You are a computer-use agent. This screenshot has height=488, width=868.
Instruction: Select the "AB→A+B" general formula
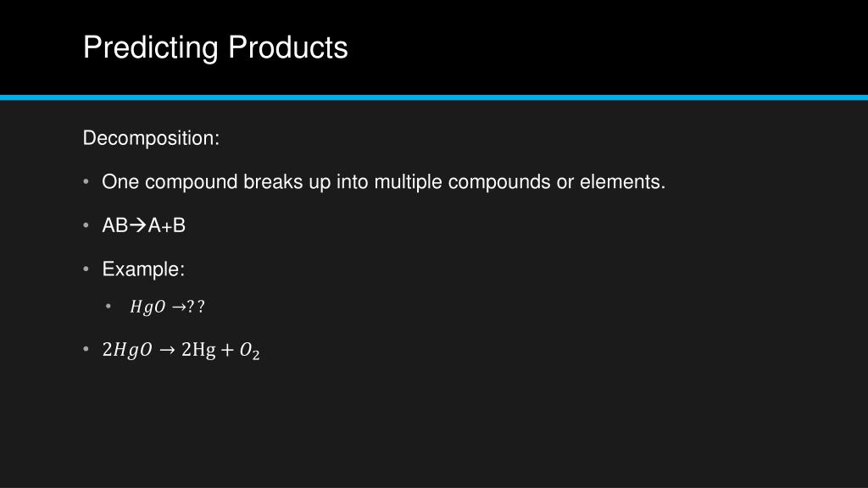[x=143, y=225]
